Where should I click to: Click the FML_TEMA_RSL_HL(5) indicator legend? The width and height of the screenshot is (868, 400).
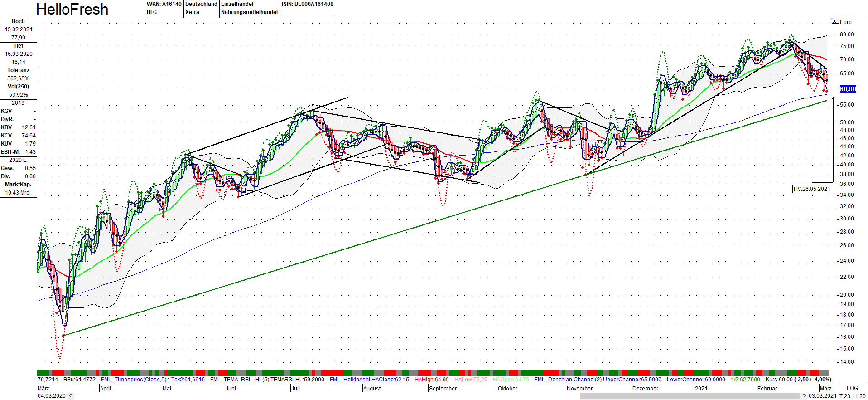239,380
